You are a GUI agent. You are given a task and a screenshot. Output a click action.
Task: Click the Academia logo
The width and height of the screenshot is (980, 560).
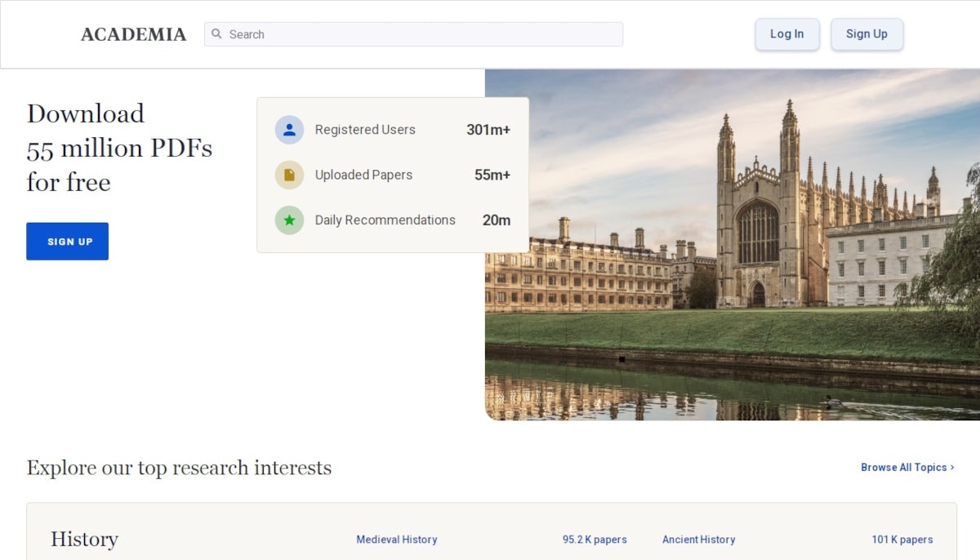(133, 34)
